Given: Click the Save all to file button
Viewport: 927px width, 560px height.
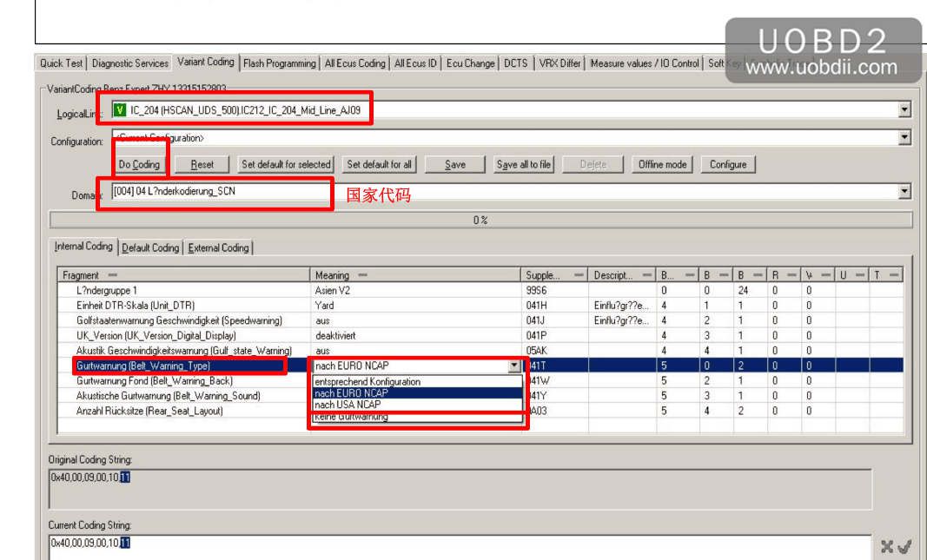Looking at the screenshot, I should (x=523, y=164).
